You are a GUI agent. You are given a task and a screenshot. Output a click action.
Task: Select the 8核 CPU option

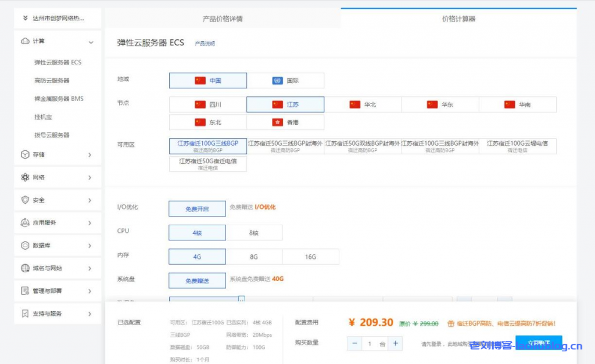tap(254, 232)
